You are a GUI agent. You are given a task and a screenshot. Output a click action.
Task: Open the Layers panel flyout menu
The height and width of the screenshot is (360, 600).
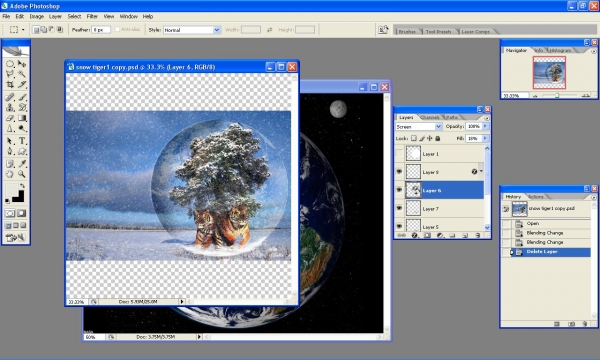pyautogui.click(x=487, y=118)
